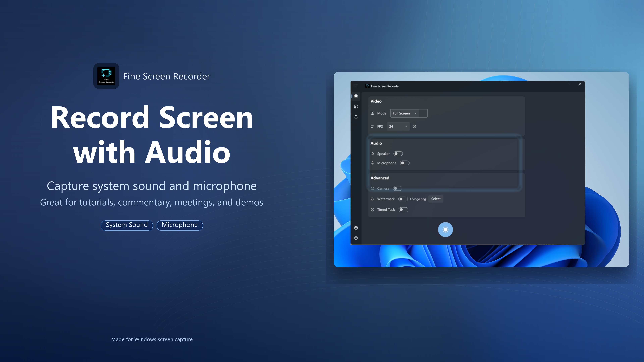644x362 pixels.
Task: Open settings gear in sidebar
Action: 356,228
